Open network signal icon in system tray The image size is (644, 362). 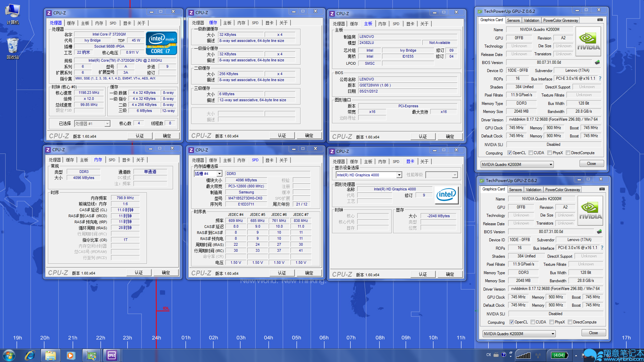point(523,355)
